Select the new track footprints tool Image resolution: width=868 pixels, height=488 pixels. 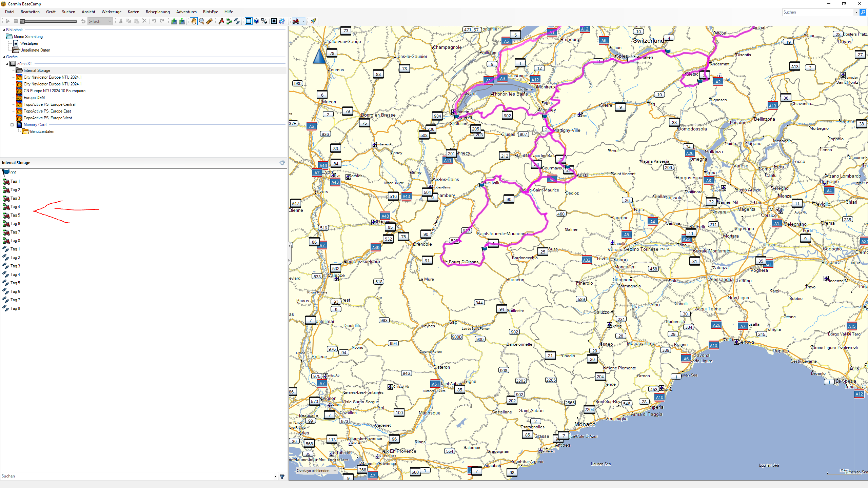(237, 21)
